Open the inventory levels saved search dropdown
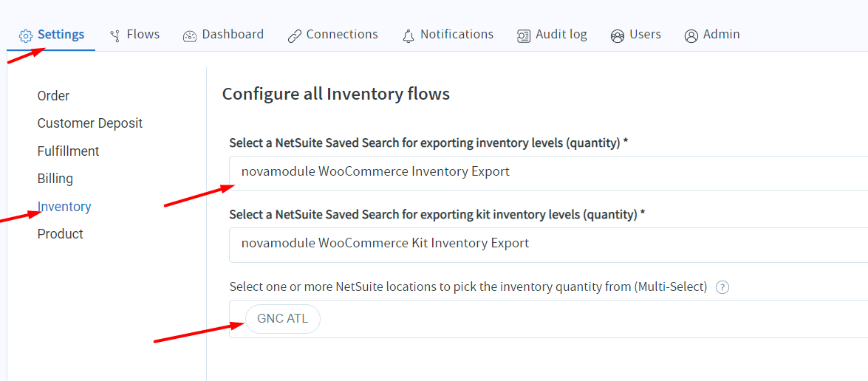This screenshot has height=381, width=868. point(548,172)
